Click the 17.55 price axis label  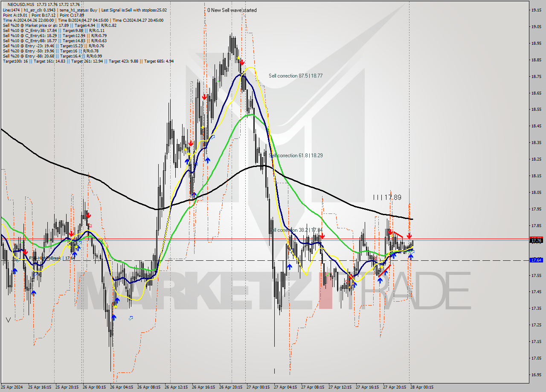pos(536,275)
